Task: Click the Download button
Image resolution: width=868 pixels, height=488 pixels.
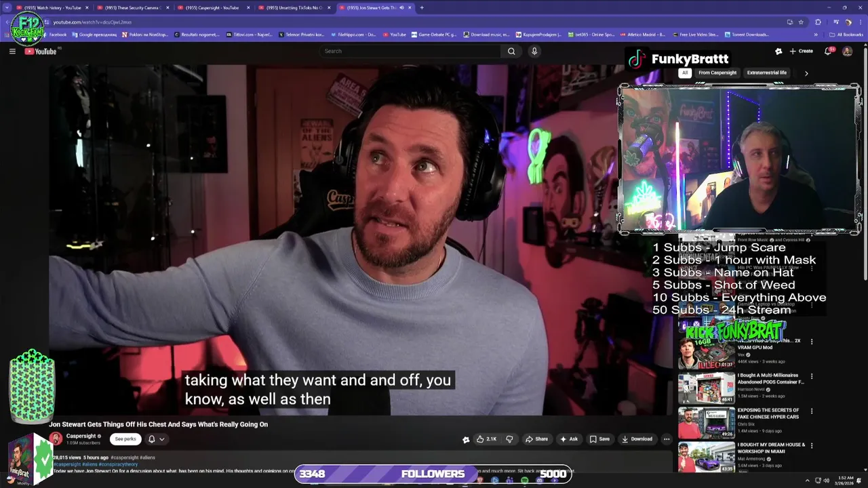Action: tap(637, 439)
